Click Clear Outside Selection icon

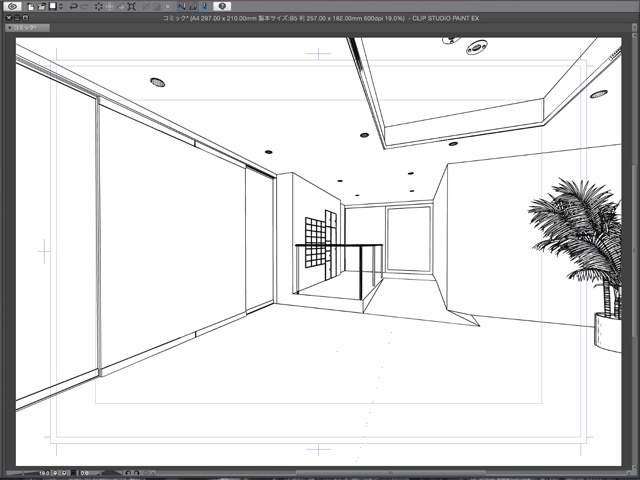coord(110,7)
